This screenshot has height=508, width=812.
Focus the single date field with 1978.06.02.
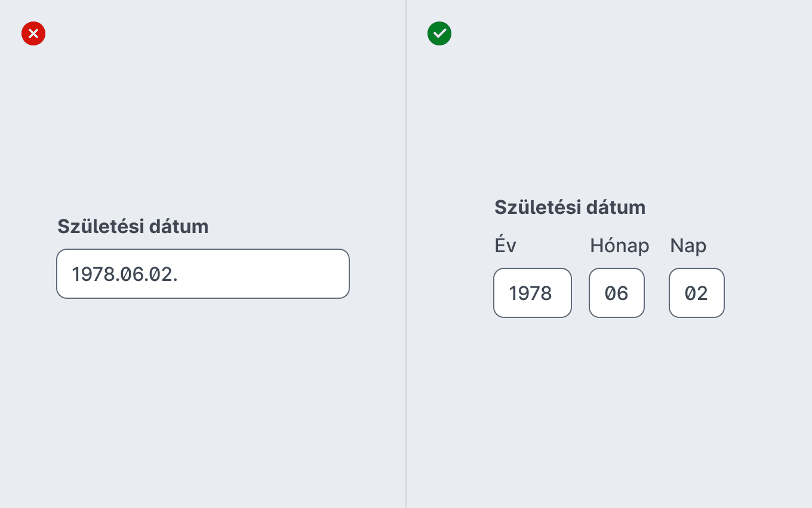coord(203,274)
